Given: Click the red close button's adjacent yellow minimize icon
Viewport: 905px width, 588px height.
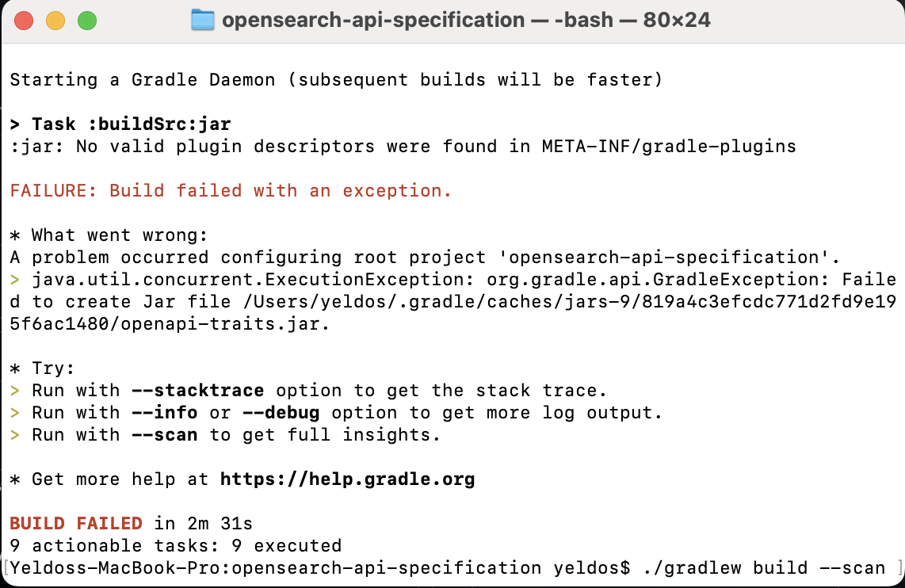Looking at the screenshot, I should click(x=55, y=20).
